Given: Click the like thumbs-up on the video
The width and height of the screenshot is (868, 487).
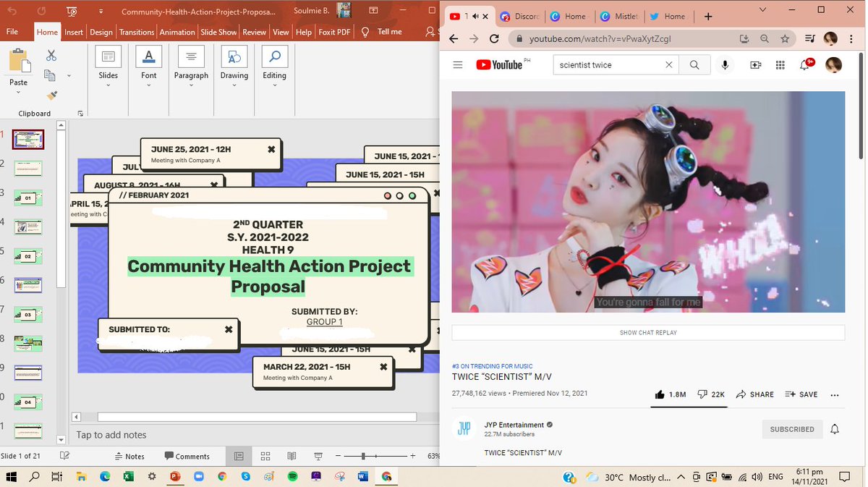Looking at the screenshot, I should (660, 394).
